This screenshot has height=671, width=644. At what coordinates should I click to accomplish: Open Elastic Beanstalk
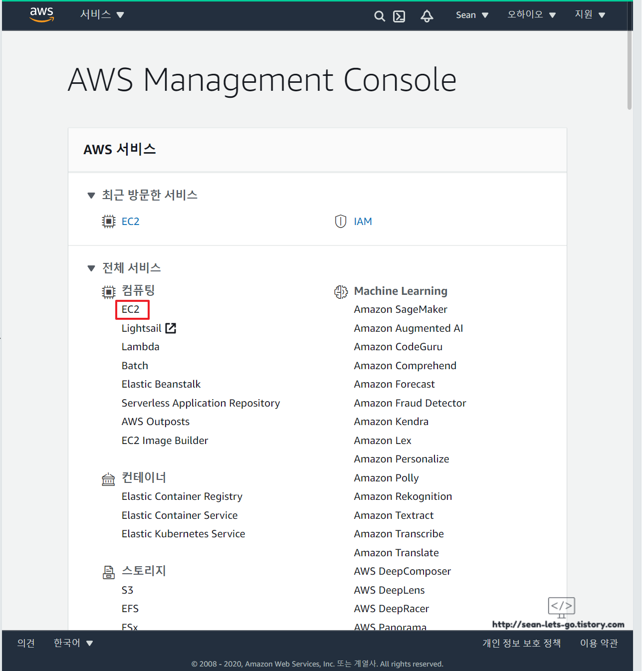point(161,384)
